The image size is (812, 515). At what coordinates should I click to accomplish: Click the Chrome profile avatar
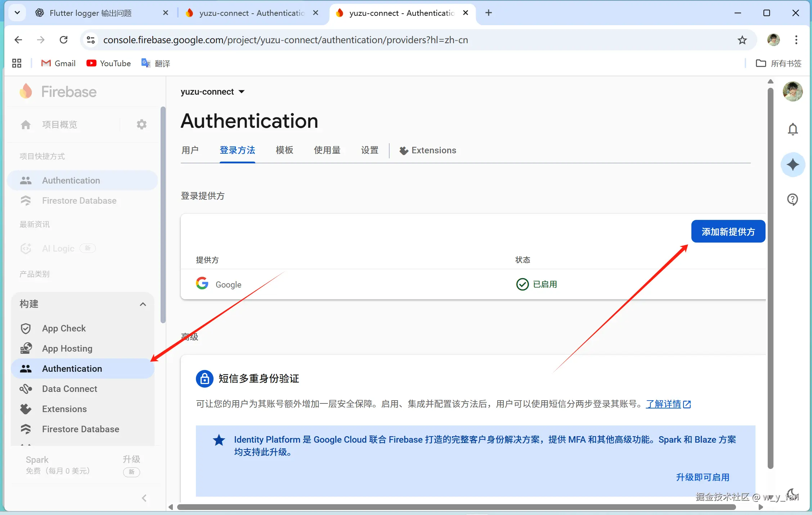point(773,40)
